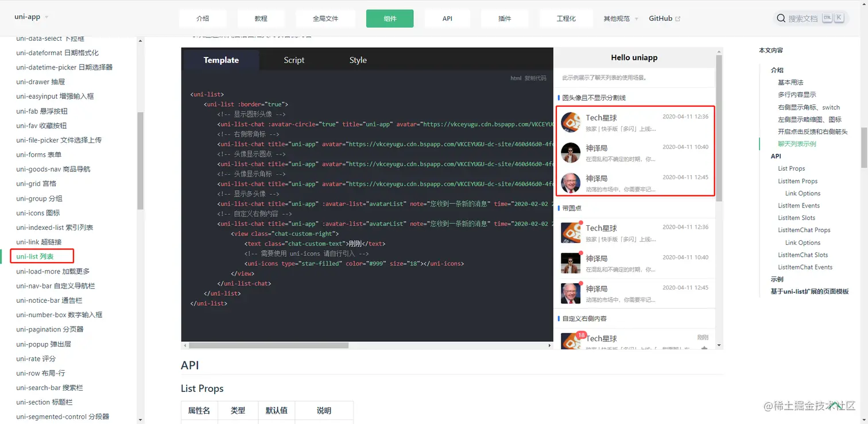Switch to the Template code tab

tap(221, 60)
